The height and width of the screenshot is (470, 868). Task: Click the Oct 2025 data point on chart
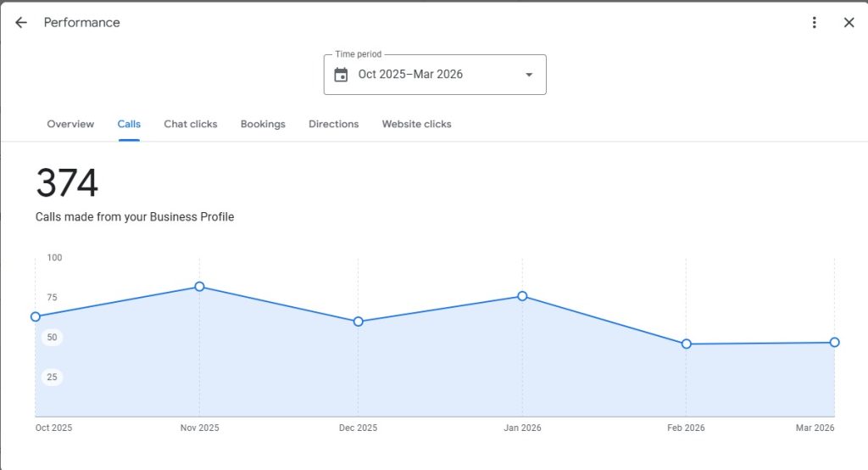(x=36, y=316)
